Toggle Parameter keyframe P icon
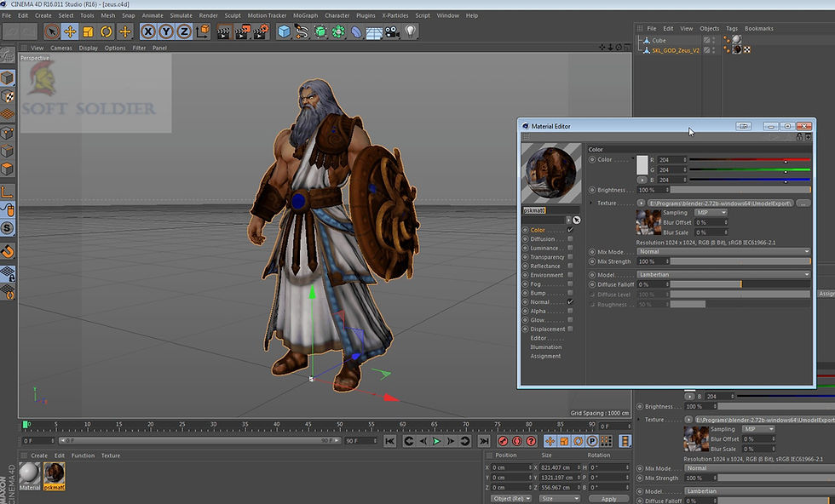The image size is (835, 504). point(591,441)
